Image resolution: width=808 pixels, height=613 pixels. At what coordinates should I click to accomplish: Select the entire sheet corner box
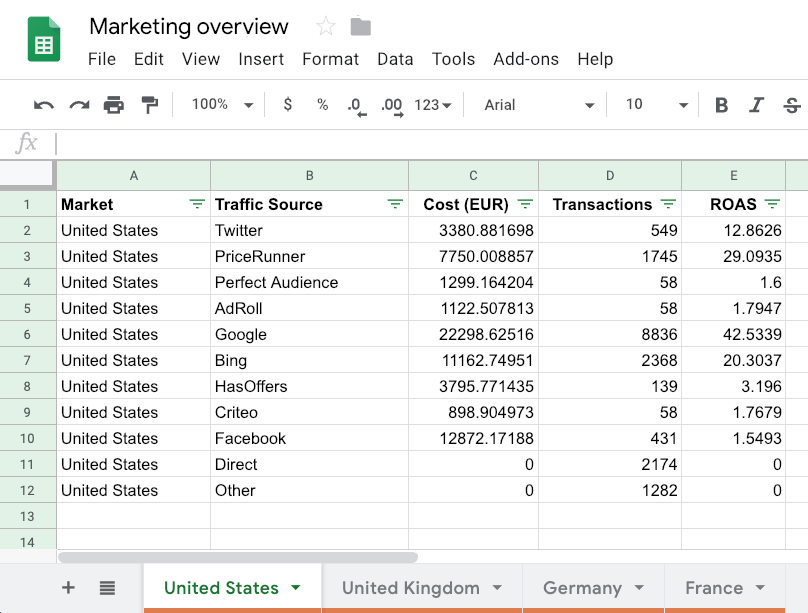point(27,175)
